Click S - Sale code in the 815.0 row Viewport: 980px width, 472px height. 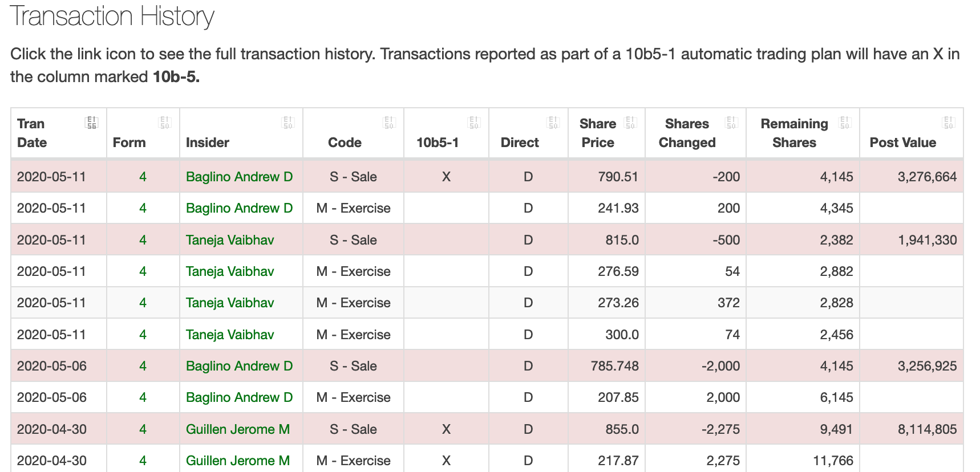353,240
